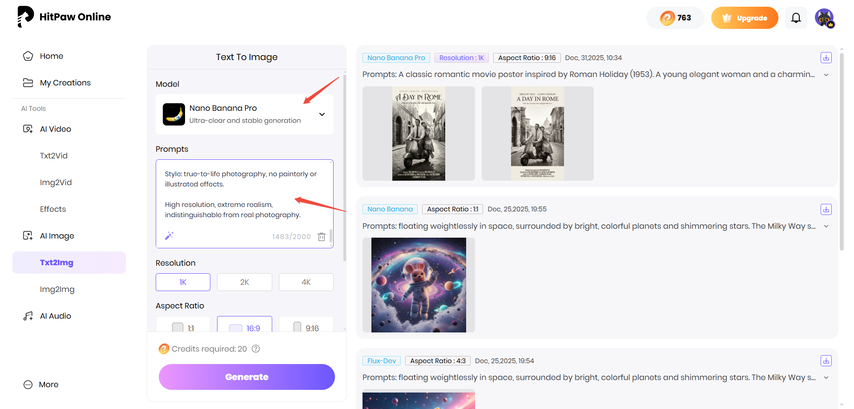Open the user profile avatar
Viewport: 854px width, 409px height.
(x=824, y=18)
